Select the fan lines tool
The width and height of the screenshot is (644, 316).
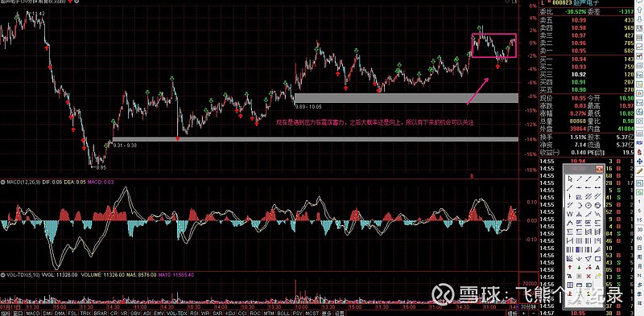click(598, 249)
